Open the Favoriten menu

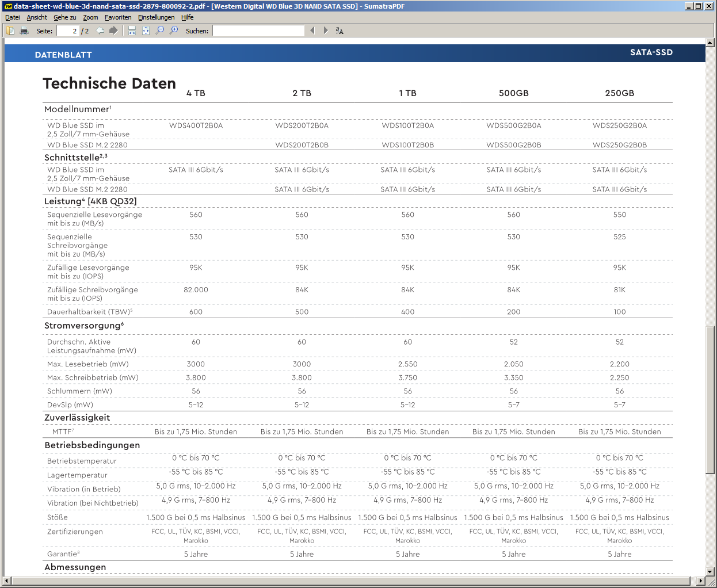point(118,17)
